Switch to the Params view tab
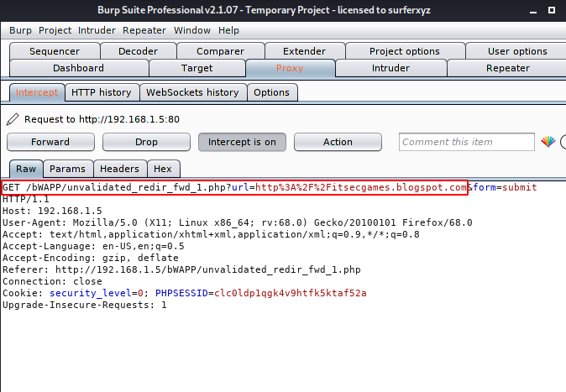Viewport: 566px width, 392px height. coord(67,169)
